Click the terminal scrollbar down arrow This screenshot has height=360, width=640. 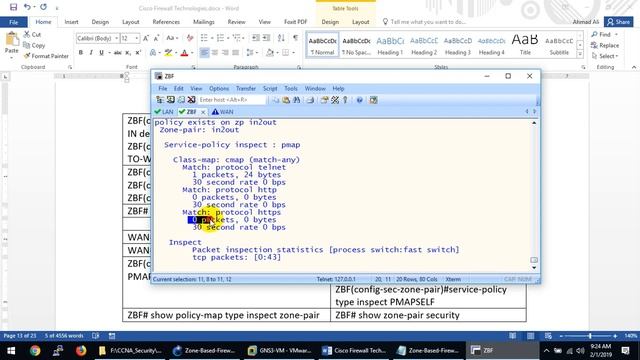pyautogui.click(x=534, y=268)
